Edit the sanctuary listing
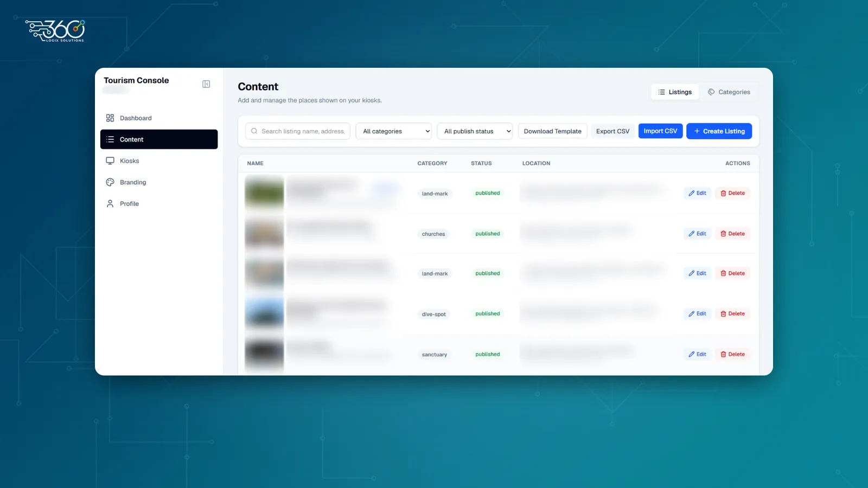Screen dimensions: 868x488 point(697,355)
